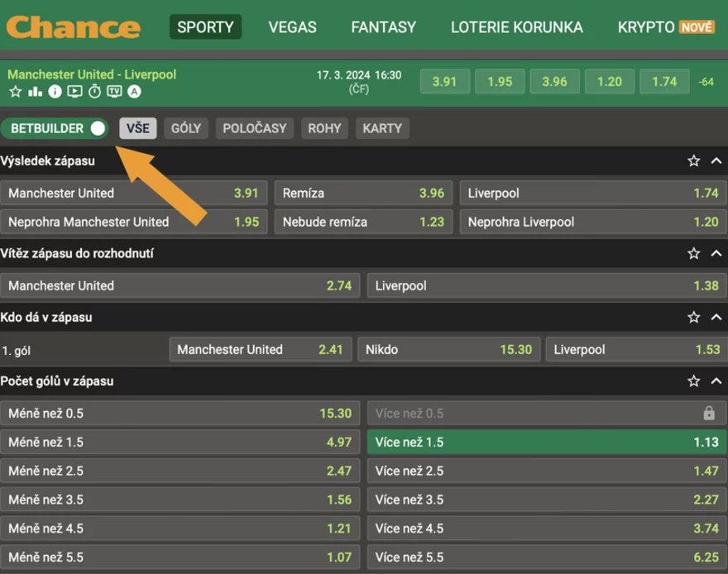Open the Fantasy section

click(384, 27)
